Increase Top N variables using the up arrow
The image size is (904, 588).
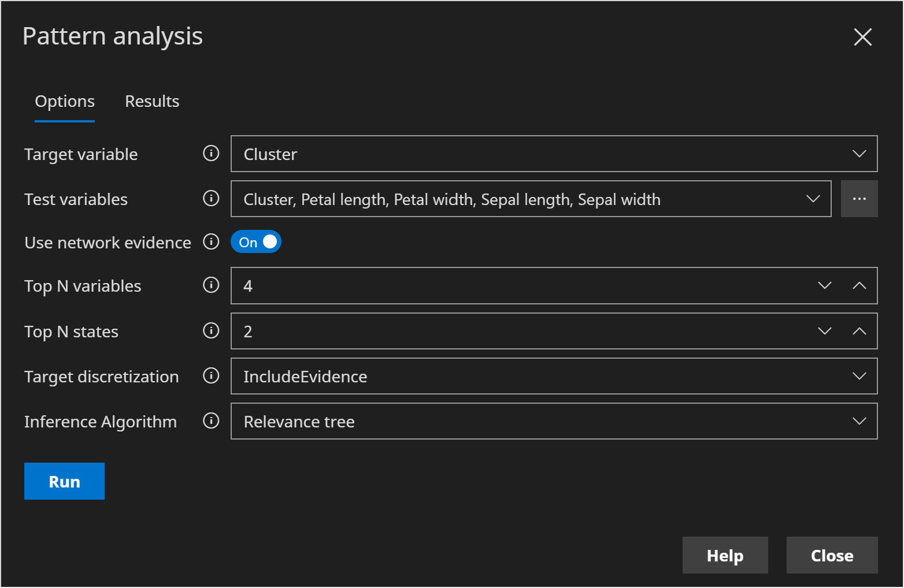click(x=859, y=285)
